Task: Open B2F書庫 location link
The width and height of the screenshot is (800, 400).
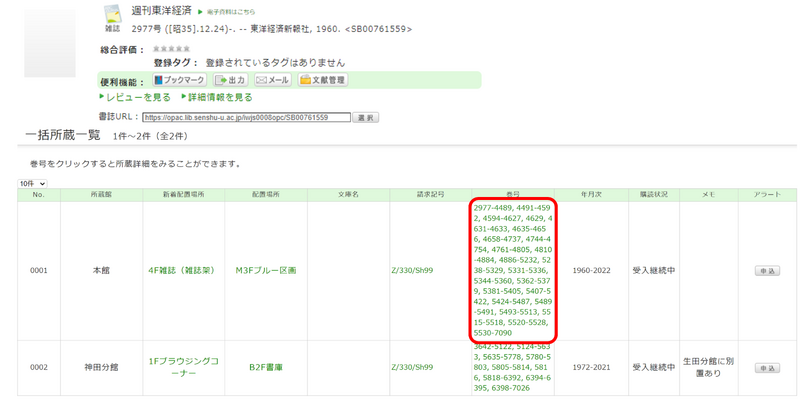Action: [x=265, y=367]
